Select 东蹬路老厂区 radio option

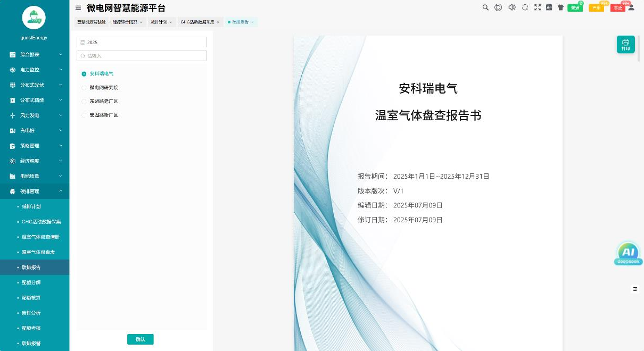(84, 102)
